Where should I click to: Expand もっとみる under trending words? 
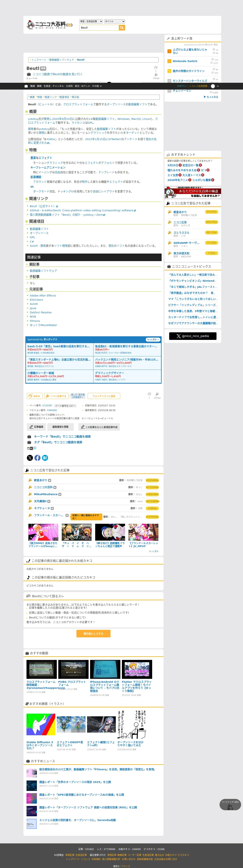(211, 97)
